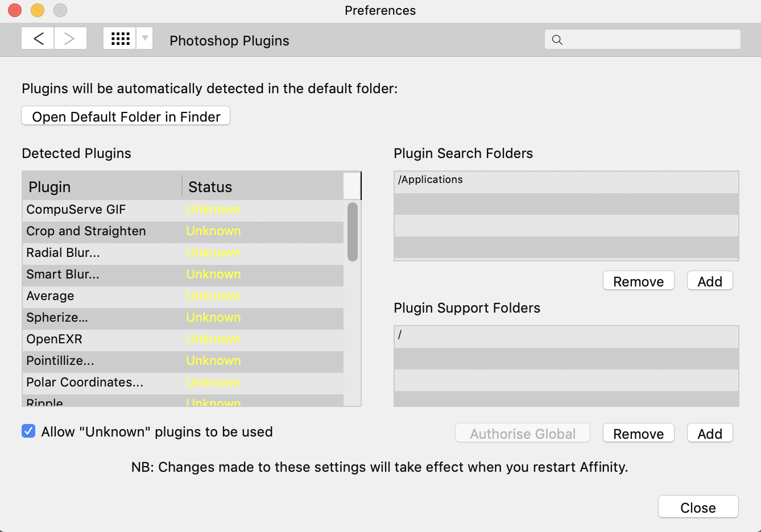Select Average plugin row
Screen dimensions: 761x532
coord(183,296)
